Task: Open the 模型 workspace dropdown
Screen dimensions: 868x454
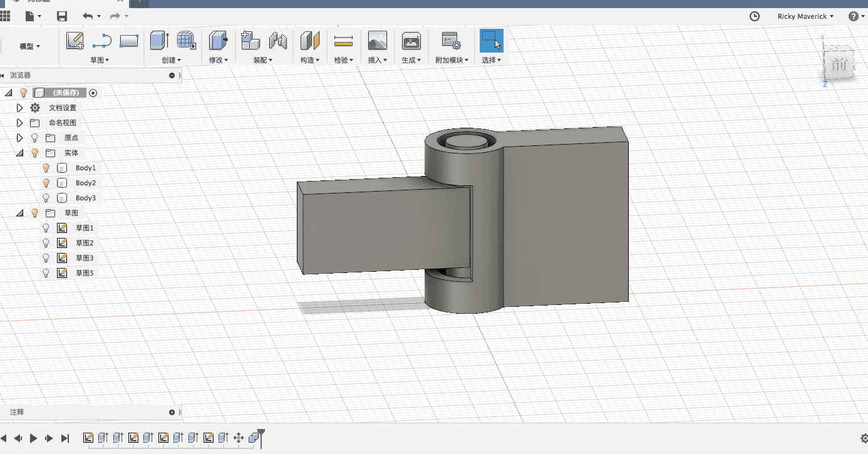Action: coord(29,46)
